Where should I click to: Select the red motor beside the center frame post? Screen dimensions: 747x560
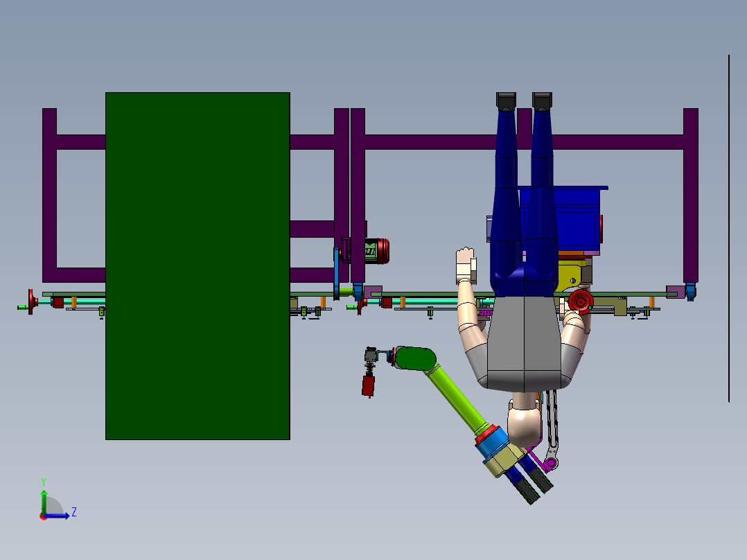click(377, 251)
